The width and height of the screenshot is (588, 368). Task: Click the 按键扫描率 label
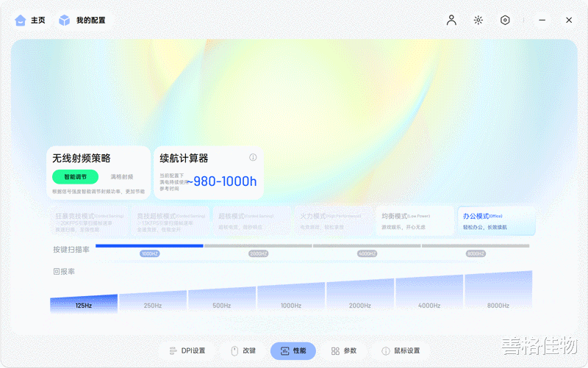click(x=71, y=250)
